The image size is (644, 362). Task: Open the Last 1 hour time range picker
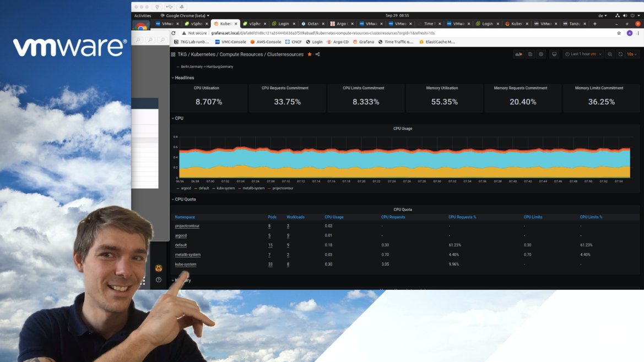click(583, 54)
